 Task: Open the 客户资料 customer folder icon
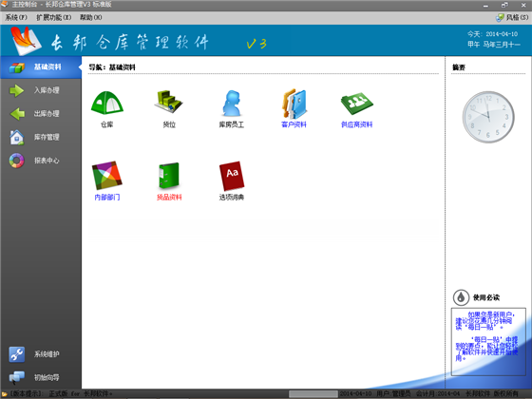294,104
